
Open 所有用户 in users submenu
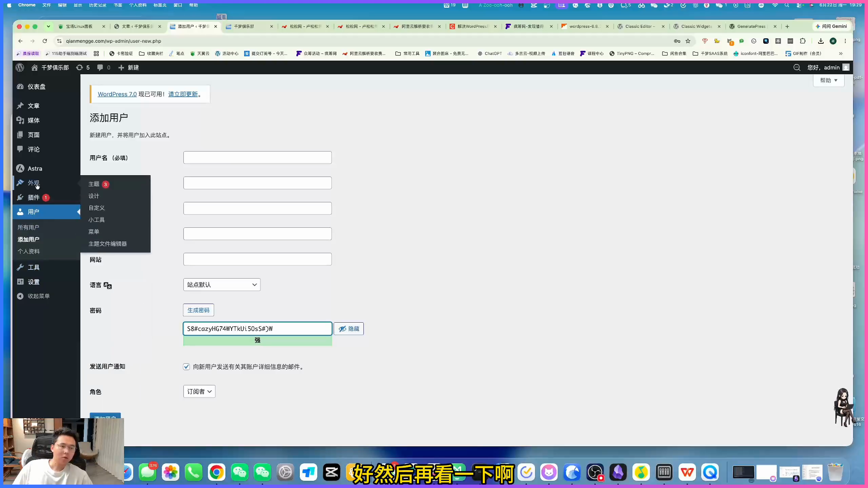(28, 227)
